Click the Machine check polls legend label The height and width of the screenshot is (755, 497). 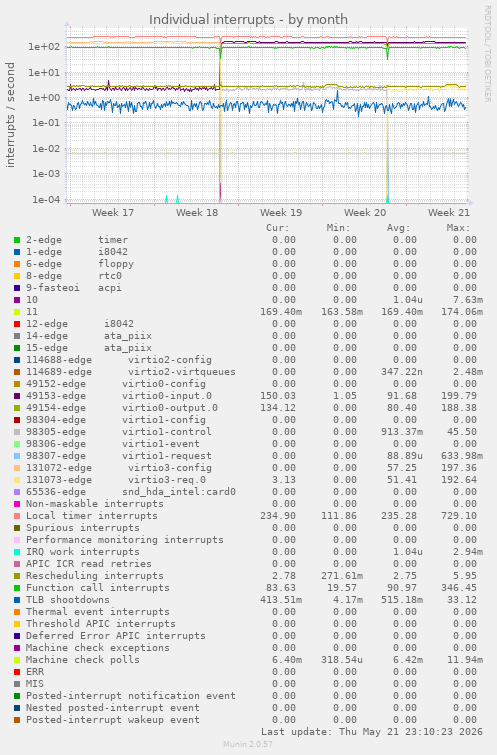tap(83, 660)
